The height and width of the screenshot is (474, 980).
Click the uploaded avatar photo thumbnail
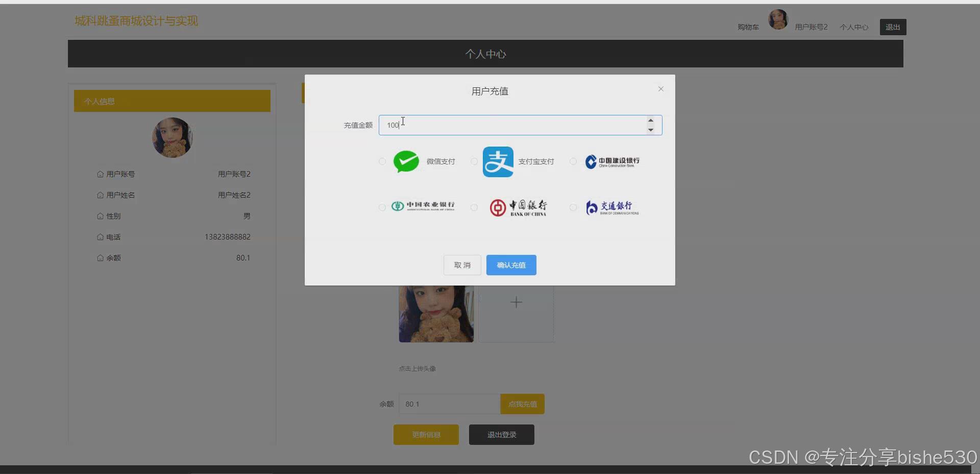coord(436,314)
